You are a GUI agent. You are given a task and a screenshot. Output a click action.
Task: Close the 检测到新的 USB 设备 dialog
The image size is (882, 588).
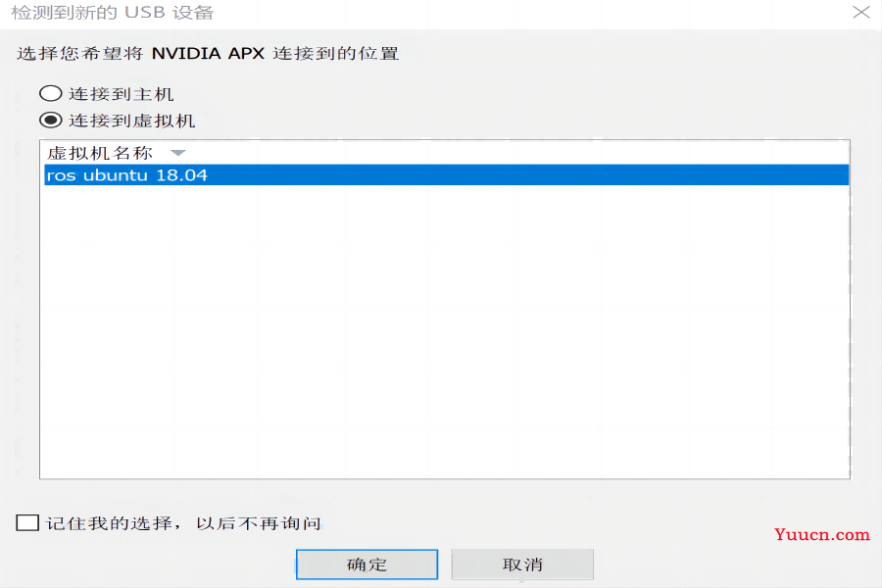click(861, 12)
